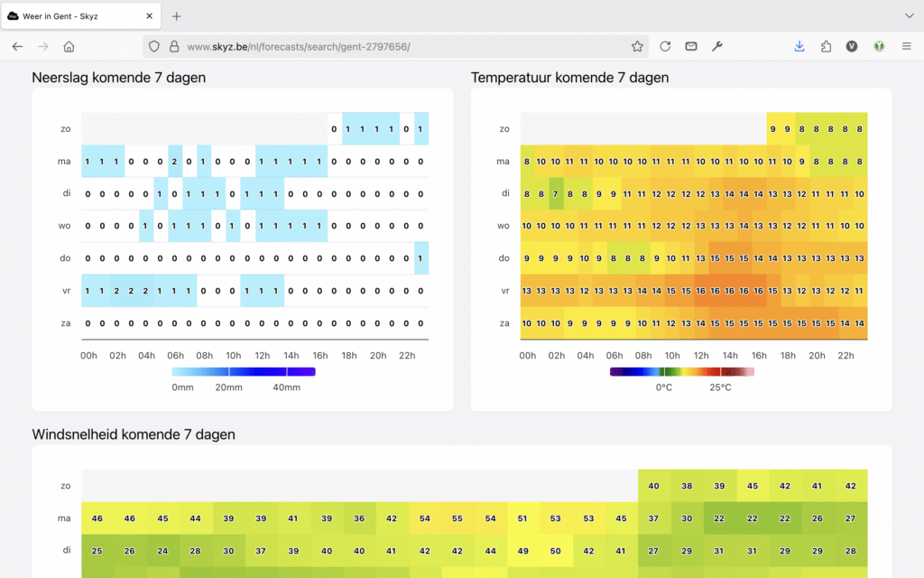924x578 pixels.
Task: Open a new tab with plus button
Action: pyautogui.click(x=177, y=16)
